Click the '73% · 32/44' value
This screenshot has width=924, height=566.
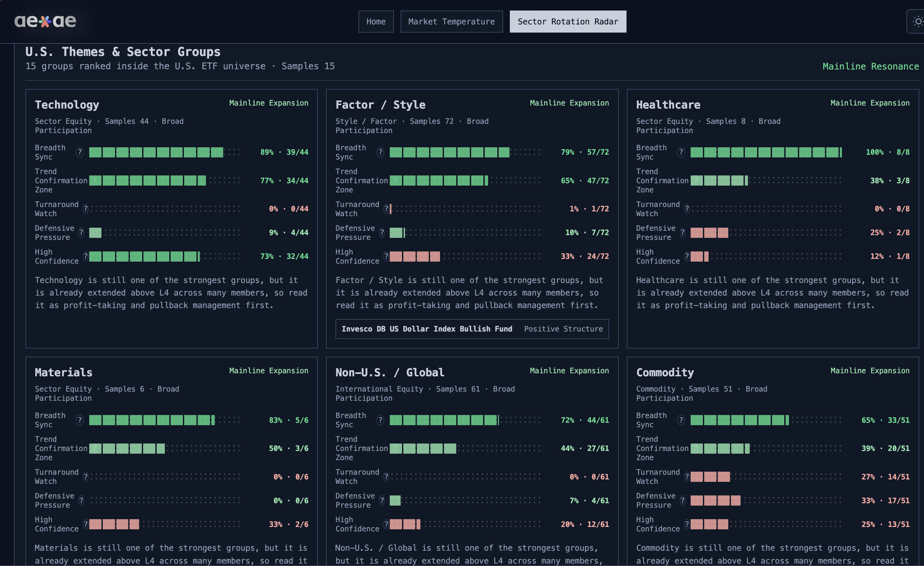pos(284,256)
